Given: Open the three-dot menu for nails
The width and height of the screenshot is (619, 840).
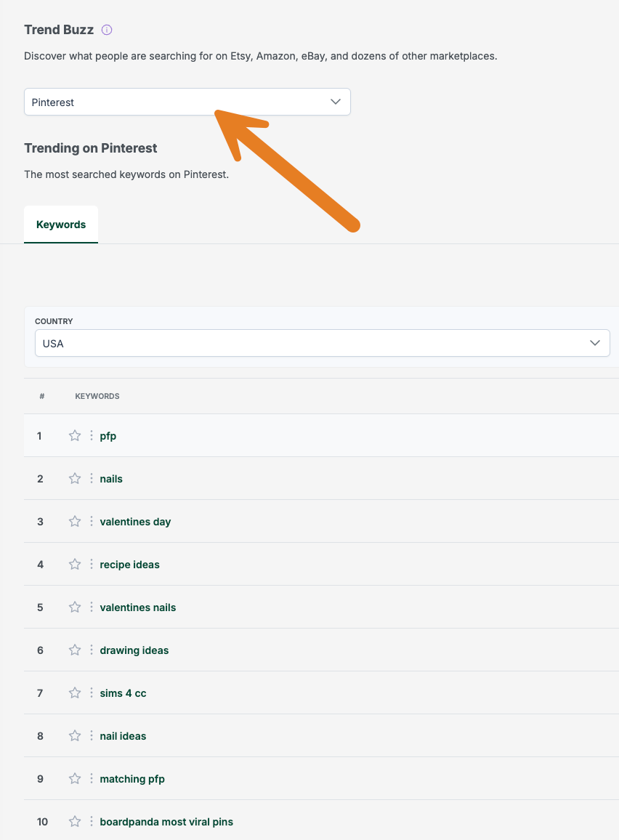Looking at the screenshot, I should click(91, 478).
